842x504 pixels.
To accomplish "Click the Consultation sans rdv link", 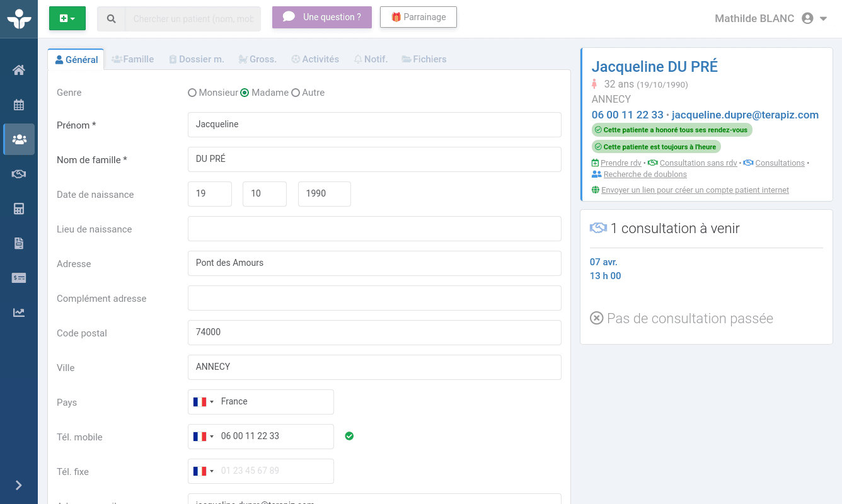I will [x=698, y=163].
